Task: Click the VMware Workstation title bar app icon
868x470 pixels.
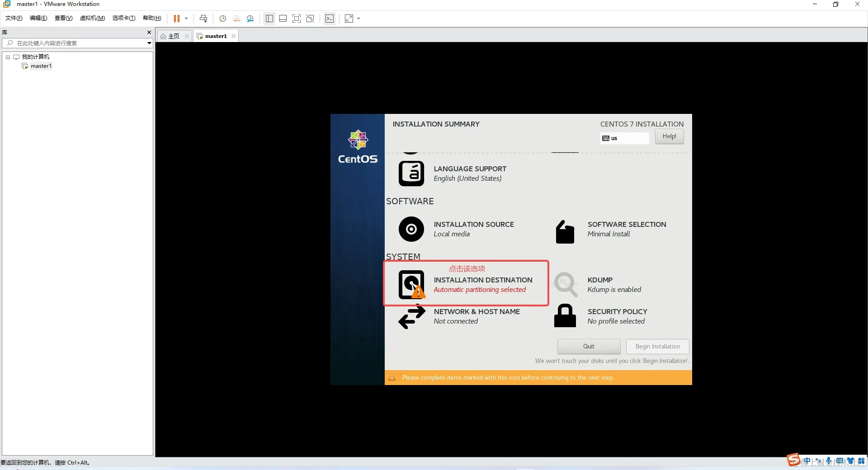Action: tap(7, 4)
